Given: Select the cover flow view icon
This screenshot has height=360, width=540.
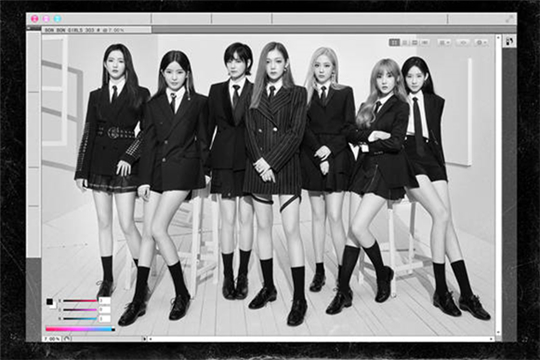Looking at the screenshot, I should [x=425, y=42].
